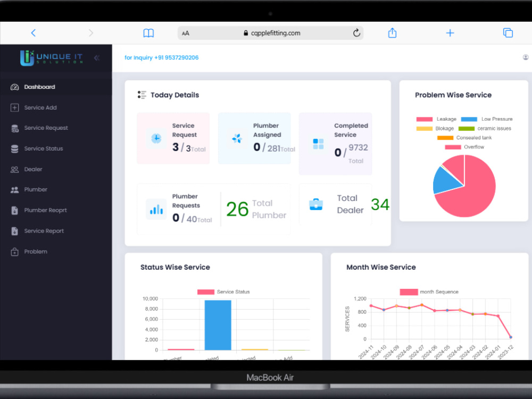The height and width of the screenshot is (399, 532).
Task: Click the tall blue bar in Status chart
Action: [x=218, y=325]
